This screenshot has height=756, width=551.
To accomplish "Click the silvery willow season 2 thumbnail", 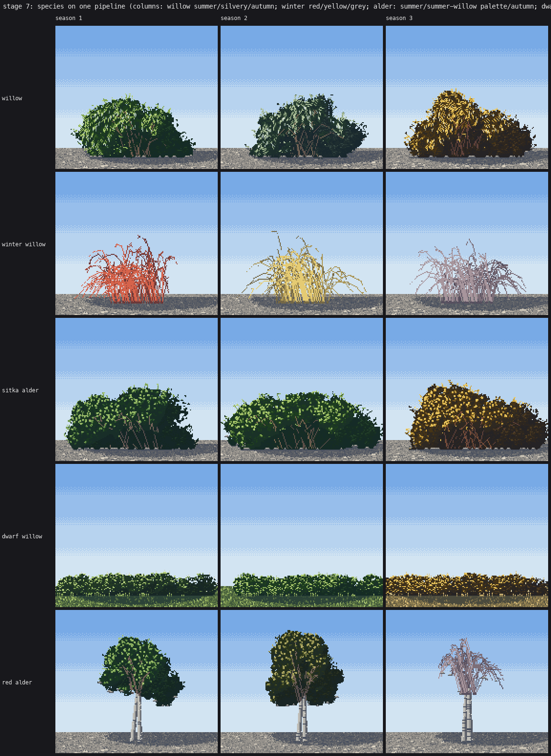I will pos(302,97).
